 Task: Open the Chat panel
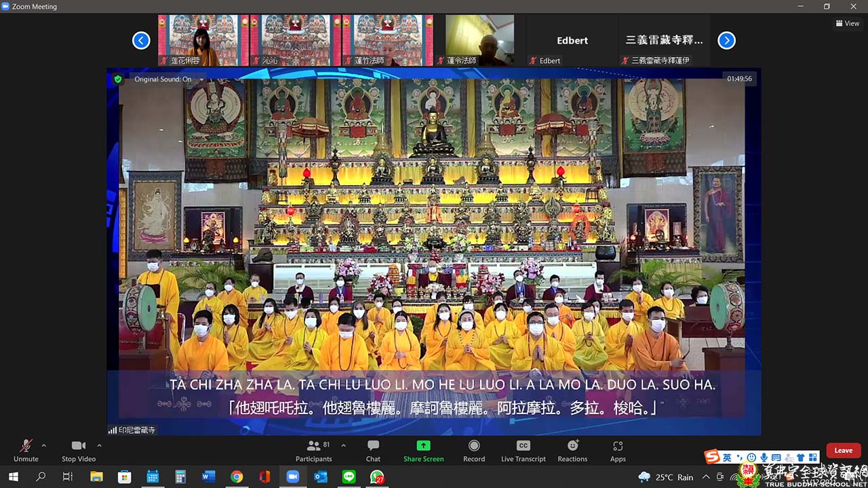(373, 450)
